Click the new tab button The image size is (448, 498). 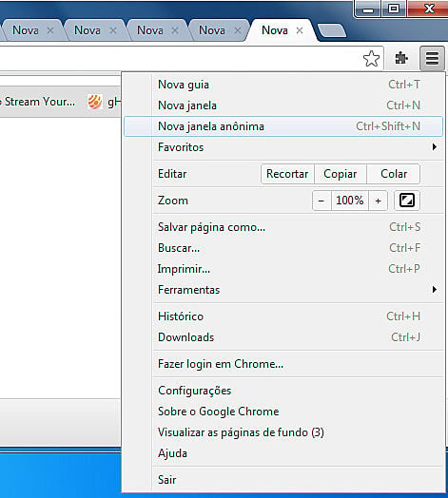click(x=332, y=30)
